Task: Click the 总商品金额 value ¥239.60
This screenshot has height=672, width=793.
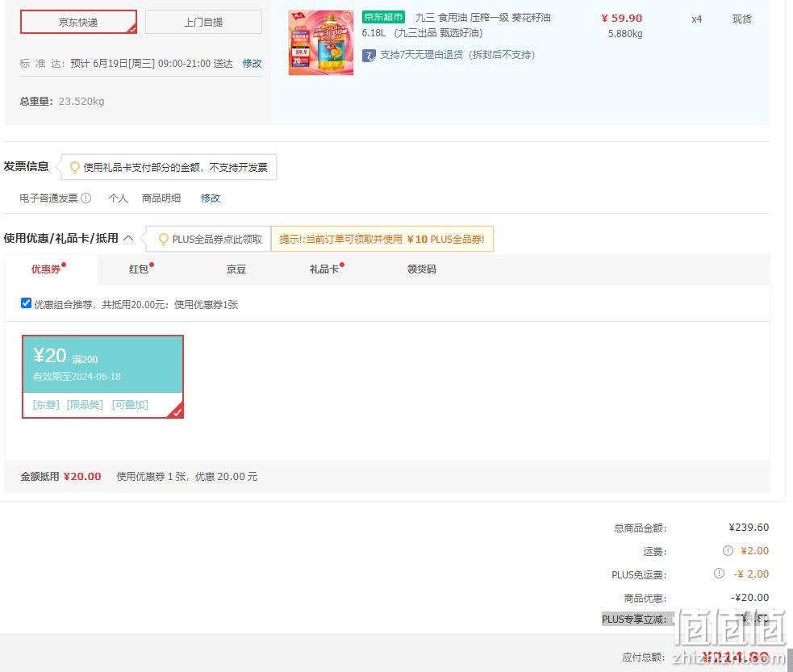Action: click(749, 528)
